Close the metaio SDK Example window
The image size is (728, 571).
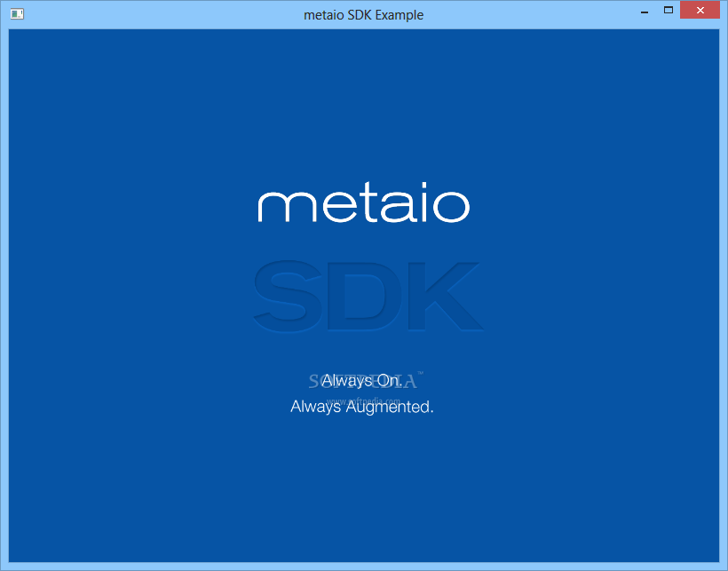[700, 11]
